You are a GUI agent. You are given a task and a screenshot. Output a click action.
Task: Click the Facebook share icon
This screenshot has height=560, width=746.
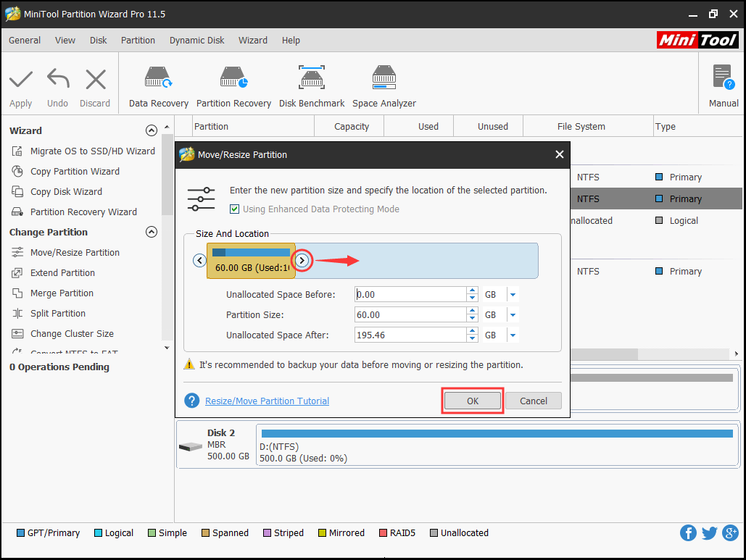coord(688,533)
